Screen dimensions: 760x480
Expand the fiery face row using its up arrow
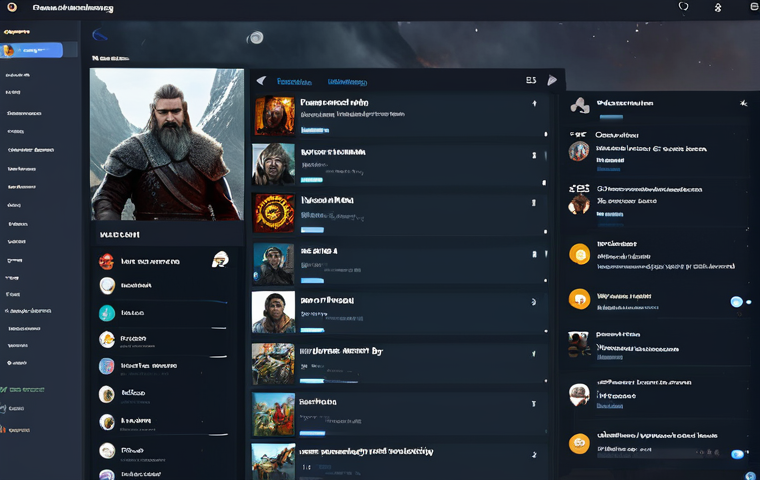click(x=535, y=103)
